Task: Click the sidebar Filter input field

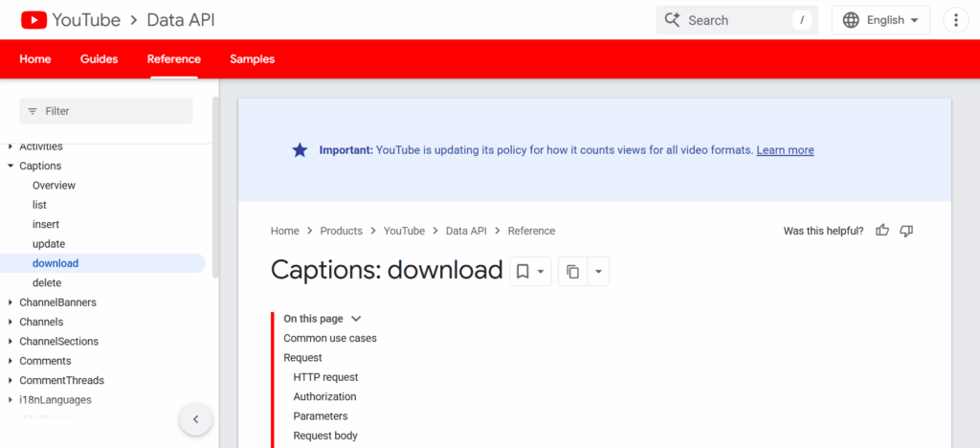Action: [x=106, y=111]
